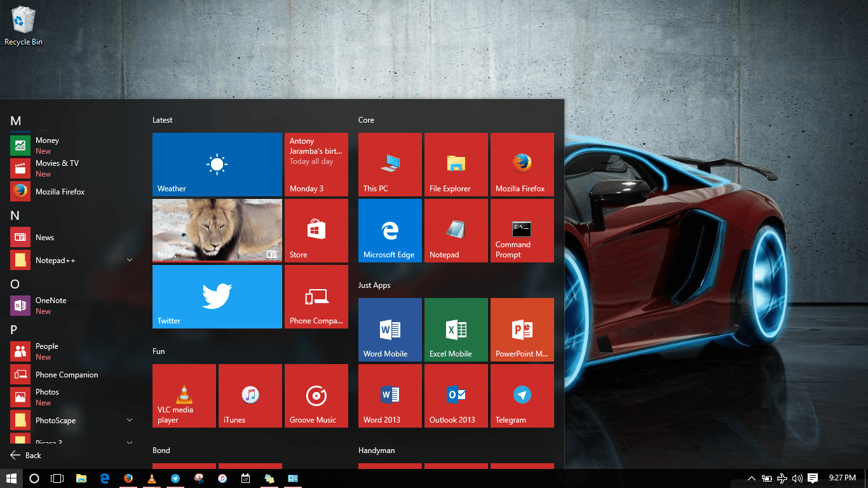Image resolution: width=868 pixels, height=488 pixels.
Task: Open the Word Mobile tile
Action: point(390,330)
